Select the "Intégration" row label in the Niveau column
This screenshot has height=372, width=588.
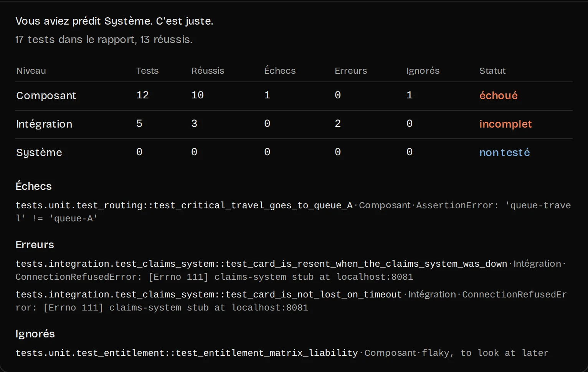pyautogui.click(x=44, y=124)
